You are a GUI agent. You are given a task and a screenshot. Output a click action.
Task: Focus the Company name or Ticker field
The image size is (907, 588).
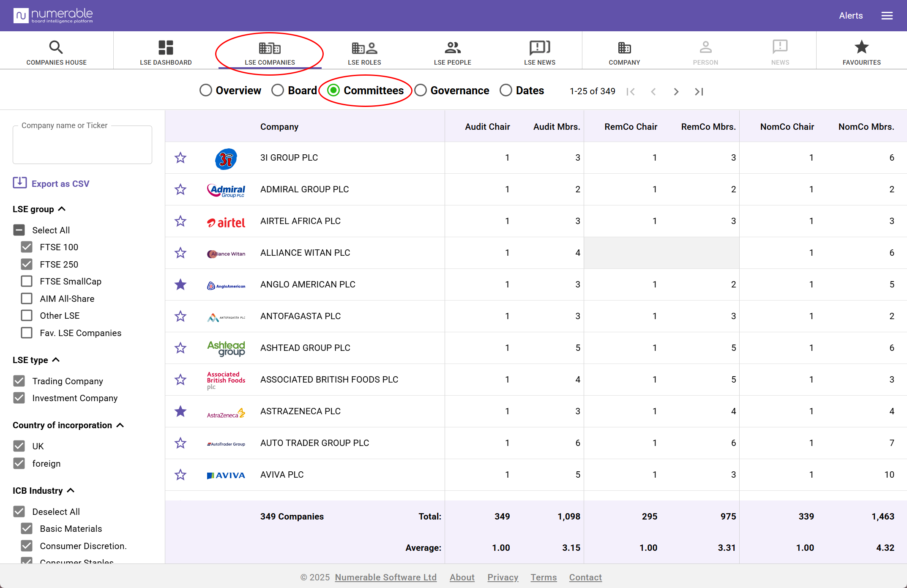(82, 145)
